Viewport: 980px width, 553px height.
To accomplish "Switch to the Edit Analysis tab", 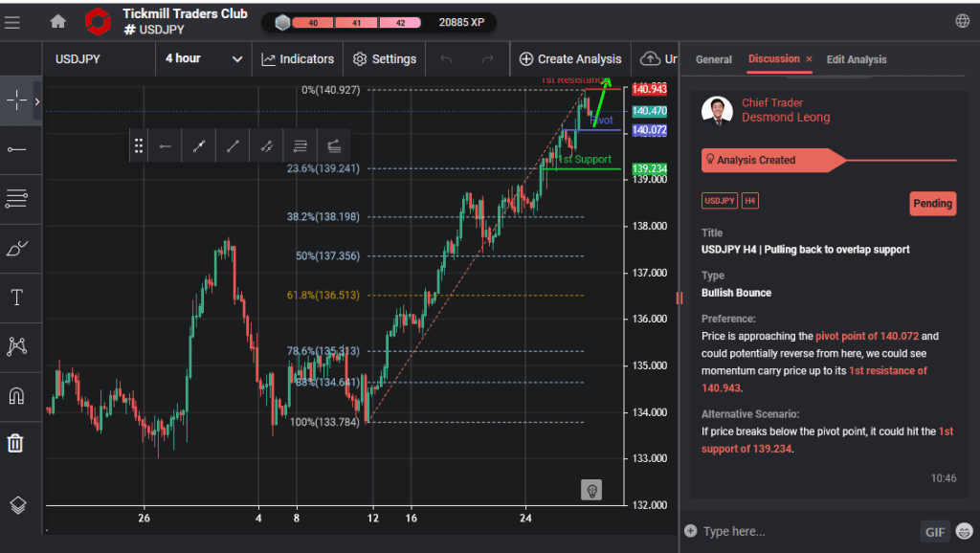I will pos(856,59).
